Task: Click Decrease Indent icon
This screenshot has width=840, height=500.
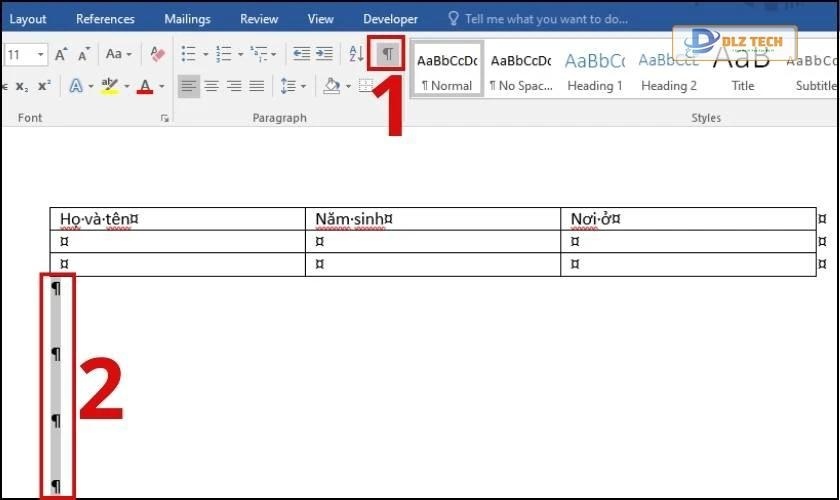Action: (301, 54)
